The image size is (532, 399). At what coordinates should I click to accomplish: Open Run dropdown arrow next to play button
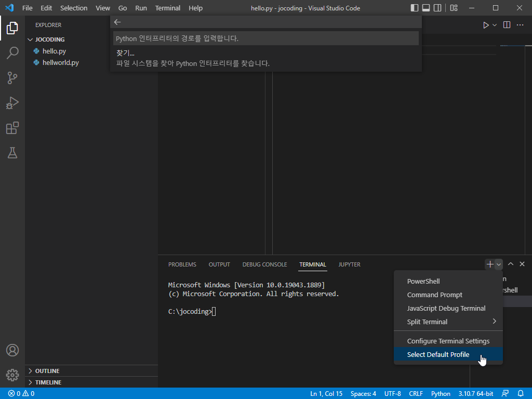click(495, 25)
